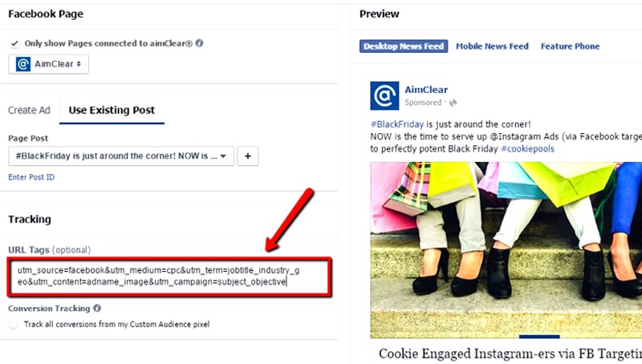Screen dimensions: 642x364
Task: Switch to the Create Ad tab
Action: tap(29, 110)
